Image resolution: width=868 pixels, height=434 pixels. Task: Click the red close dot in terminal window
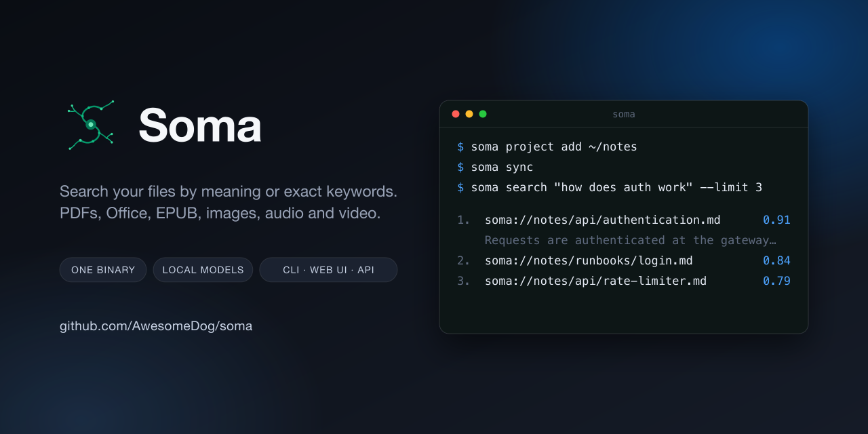[x=456, y=114]
